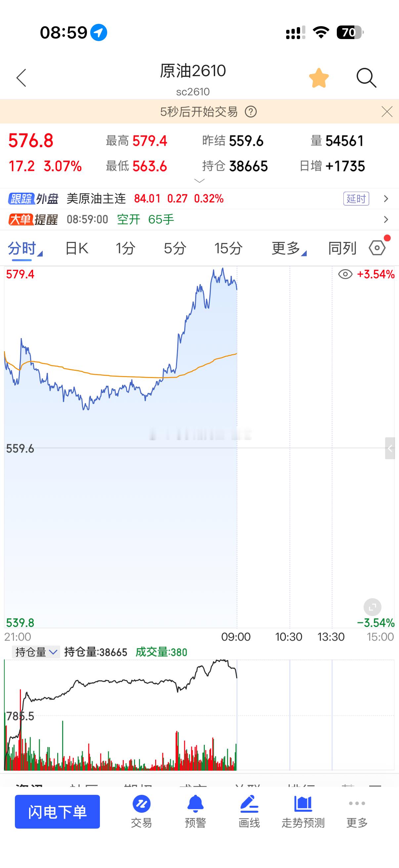Toggle the eye visibility icon on chart
The width and height of the screenshot is (399, 868).
click(345, 274)
